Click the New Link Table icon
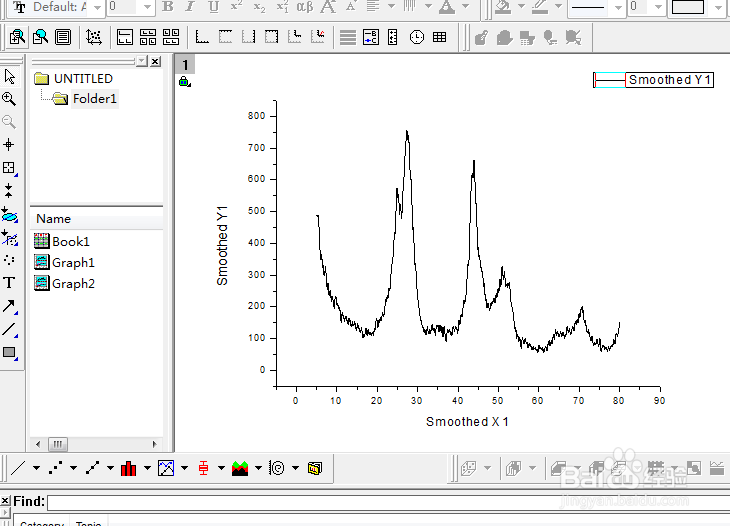Screen dimensions: 730x526 pos(439,37)
